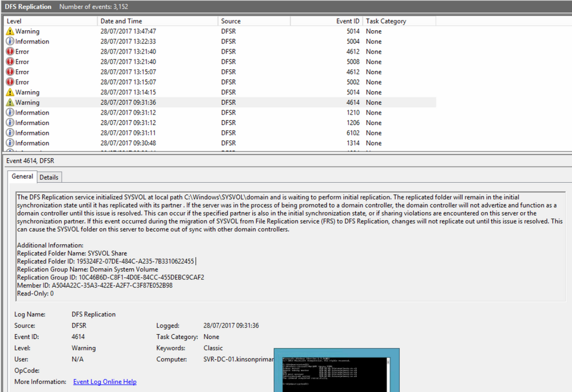Click Replication Group Name: Domain System Volume
The width and height of the screenshot is (572, 392).
[88, 269]
